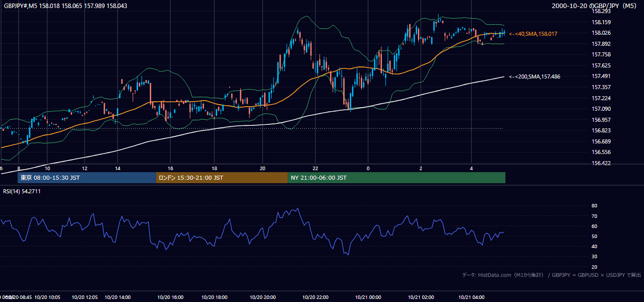Viewport: 644px width, 302px height.
Task: Select the 東京 08:00-15:30 JST session bar
Action: [87, 178]
